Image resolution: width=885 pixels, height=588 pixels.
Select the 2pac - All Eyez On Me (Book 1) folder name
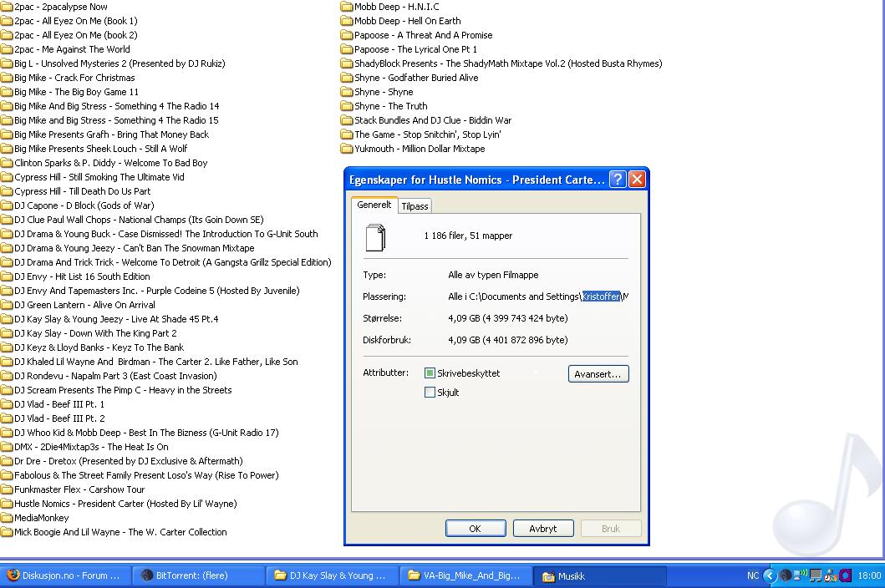point(76,21)
